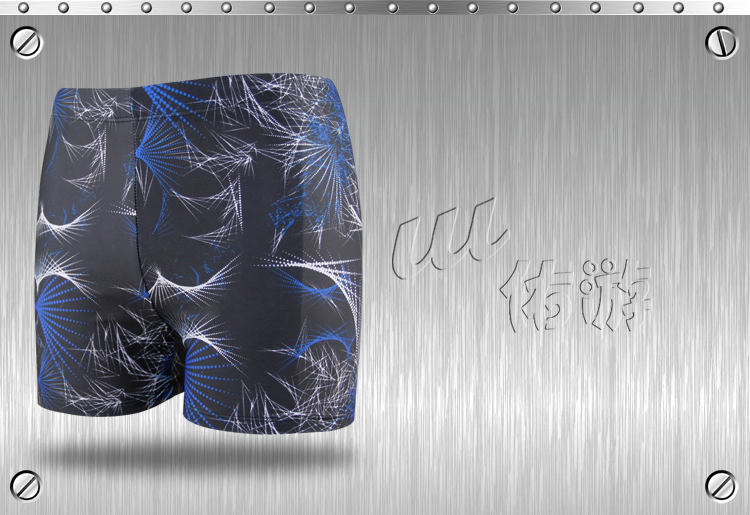Click the waistband of the swim trunks
750x515 pixels.
[200, 95]
